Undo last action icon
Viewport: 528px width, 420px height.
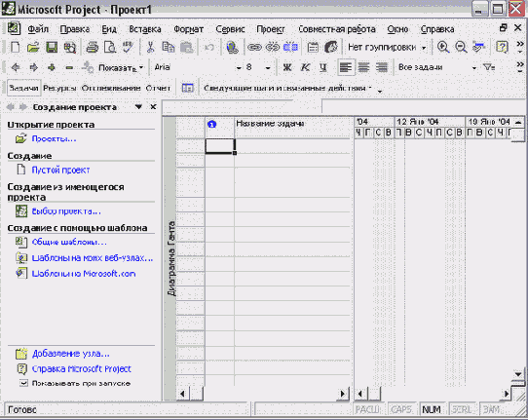209,47
